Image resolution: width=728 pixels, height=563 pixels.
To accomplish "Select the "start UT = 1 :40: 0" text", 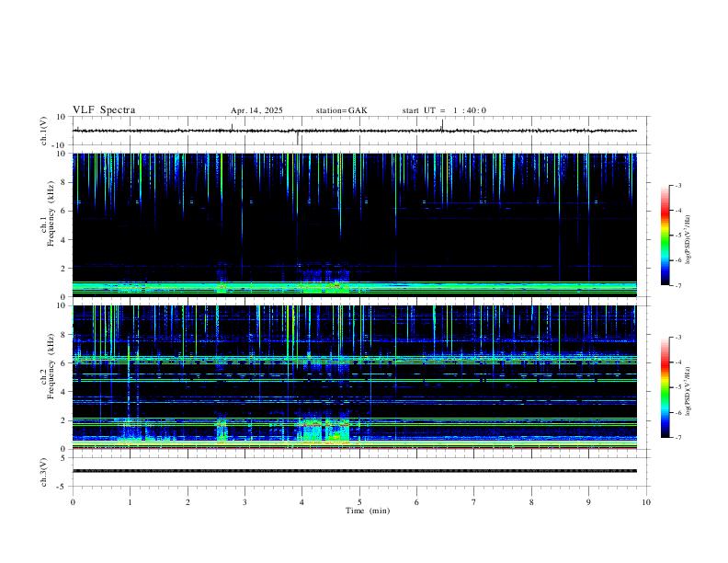I will point(444,110).
